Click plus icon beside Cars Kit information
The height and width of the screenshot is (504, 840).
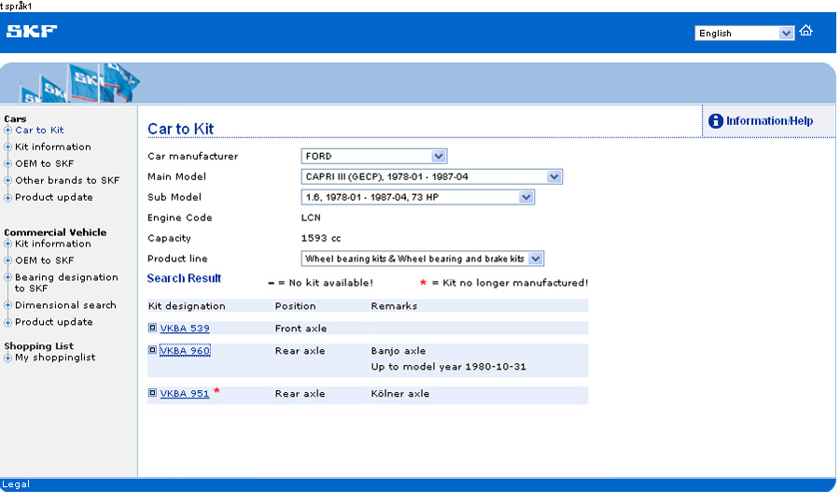[x=7, y=147]
